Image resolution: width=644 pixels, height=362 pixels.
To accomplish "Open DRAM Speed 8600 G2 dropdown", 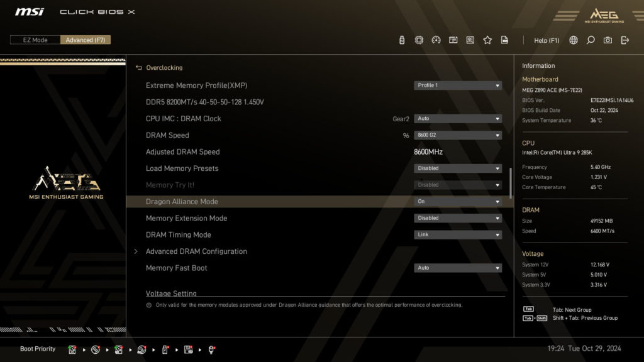I will (458, 135).
